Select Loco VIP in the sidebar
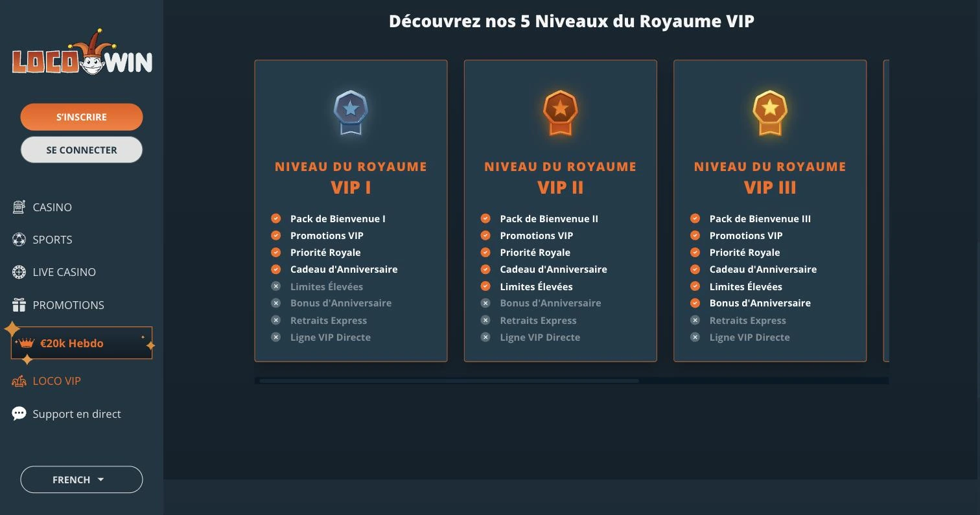Image resolution: width=980 pixels, height=515 pixels. click(56, 381)
